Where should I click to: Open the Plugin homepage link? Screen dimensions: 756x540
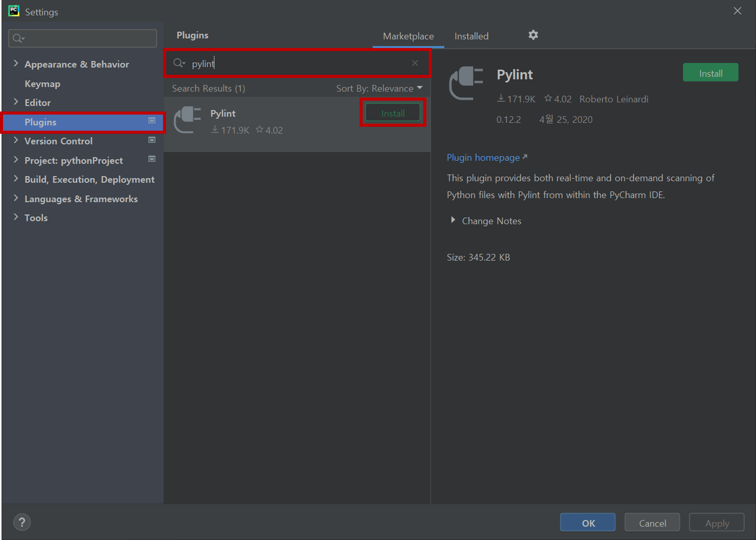click(x=483, y=158)
